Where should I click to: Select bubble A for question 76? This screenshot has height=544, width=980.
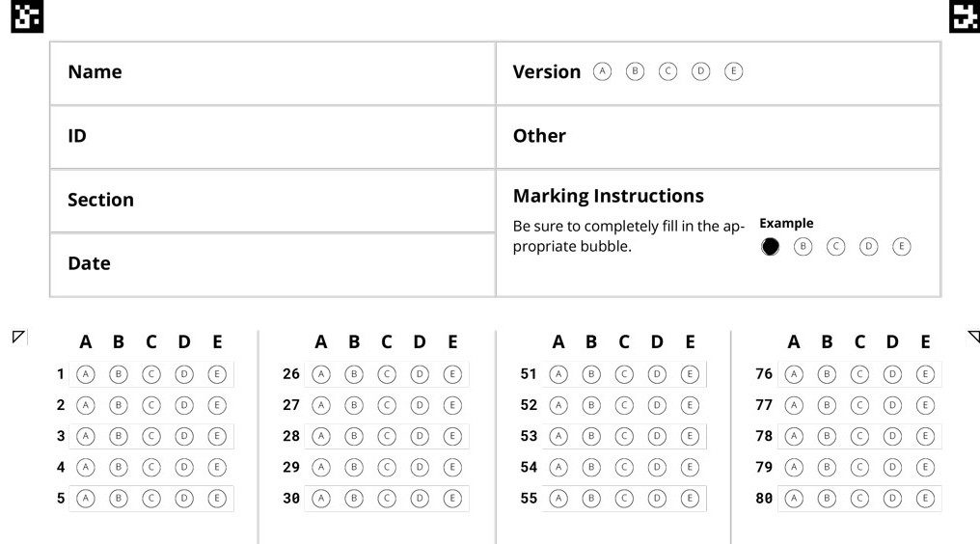(794, 374)
